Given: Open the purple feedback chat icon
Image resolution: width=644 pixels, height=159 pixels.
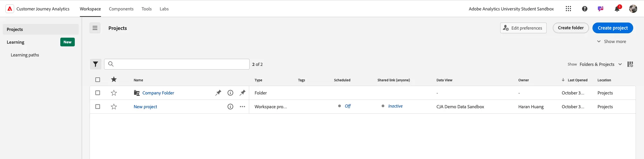Looking at the screenshot, I should (601, 9).
